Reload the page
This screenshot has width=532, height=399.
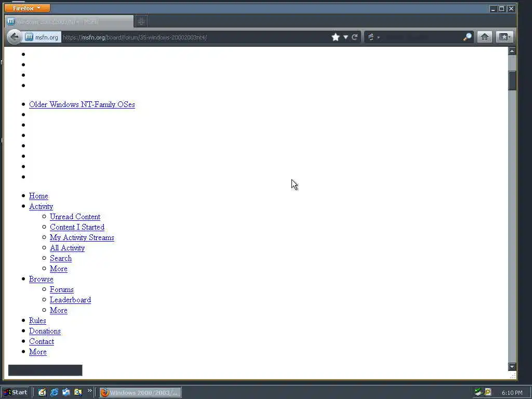click(x=354, y=37)
